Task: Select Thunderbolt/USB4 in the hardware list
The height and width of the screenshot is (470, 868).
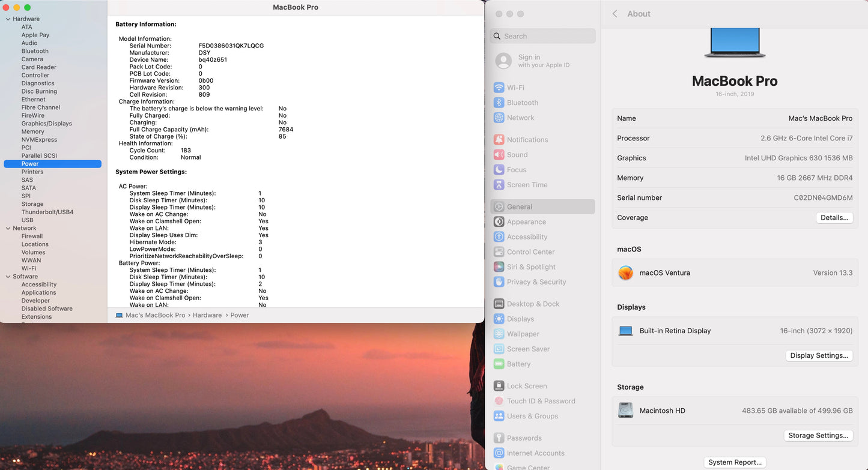Action: [x=47, y=212]
